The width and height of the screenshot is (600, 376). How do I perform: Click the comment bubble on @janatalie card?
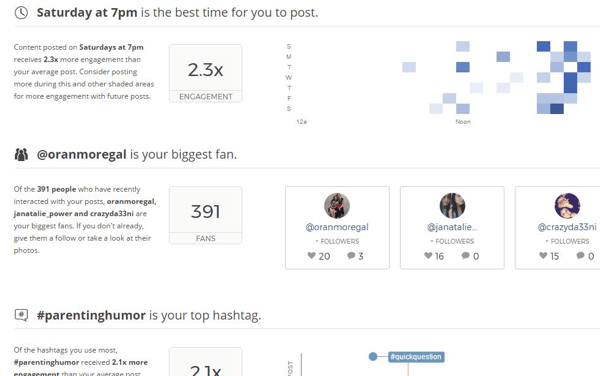465,255
